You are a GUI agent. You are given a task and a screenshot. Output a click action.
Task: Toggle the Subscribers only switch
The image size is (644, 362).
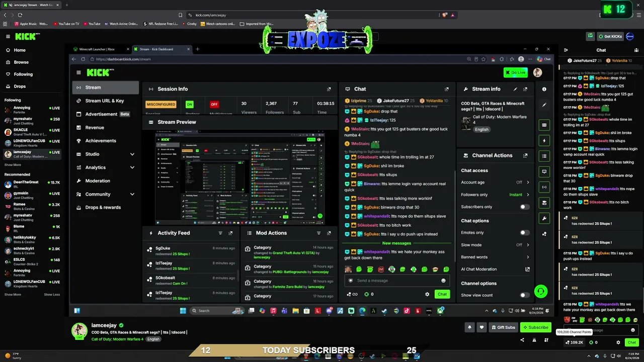coord(524,207)
